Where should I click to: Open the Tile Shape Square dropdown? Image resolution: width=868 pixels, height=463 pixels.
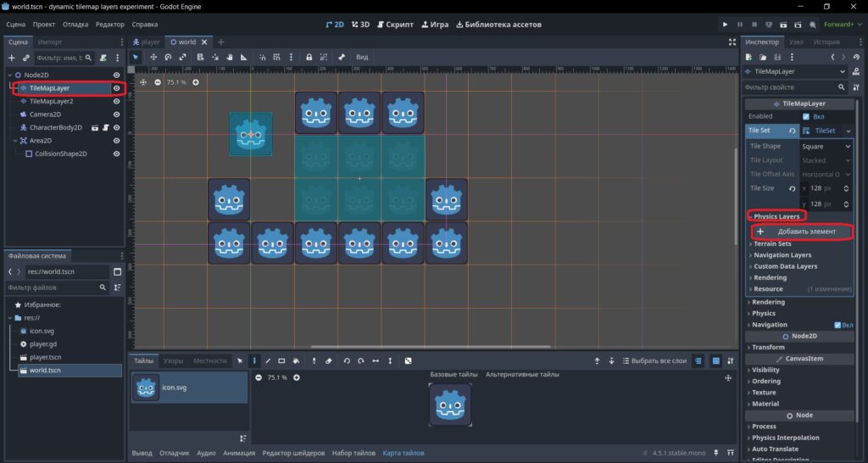tap(826, 147)
